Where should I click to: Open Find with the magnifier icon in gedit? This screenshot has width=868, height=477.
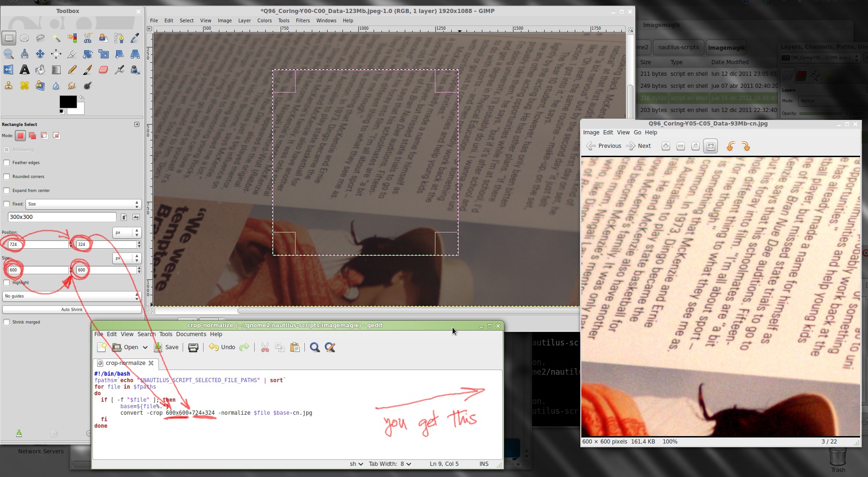click(x=315, y=347)
